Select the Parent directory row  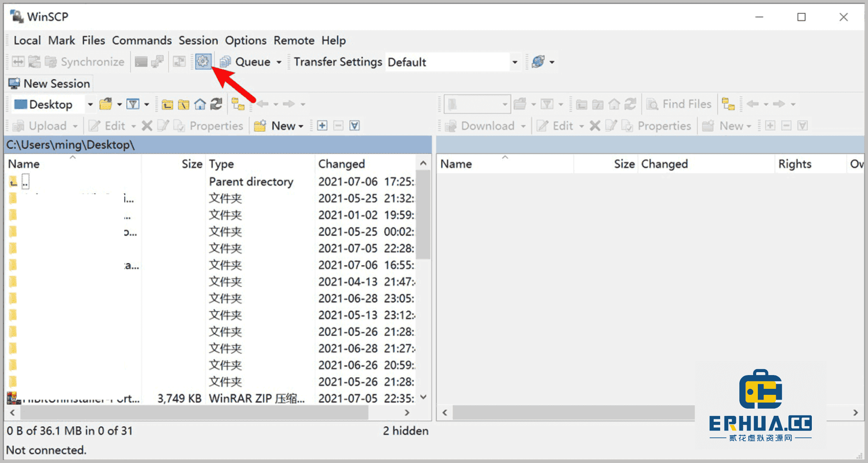pyautogui.click(x=211, y=182)
